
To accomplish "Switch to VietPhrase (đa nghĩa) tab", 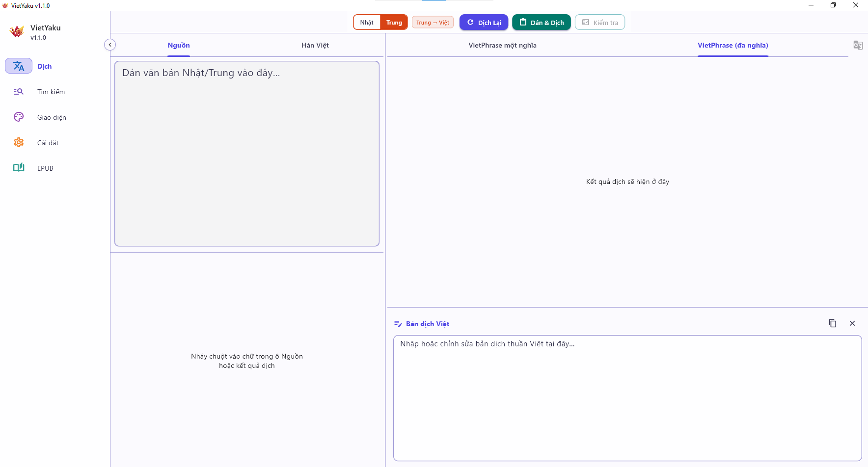I will [x=733, y=45].
